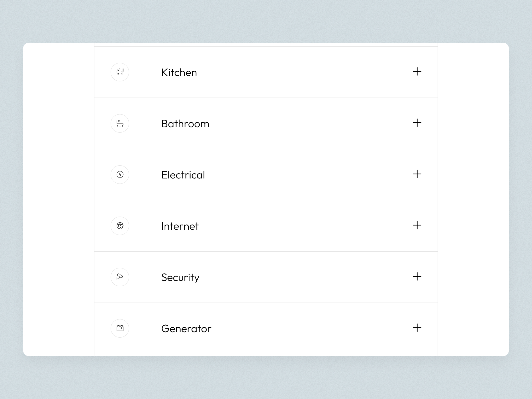Click the Internet globe icon
532x399 pixels.
click(120, 226)
